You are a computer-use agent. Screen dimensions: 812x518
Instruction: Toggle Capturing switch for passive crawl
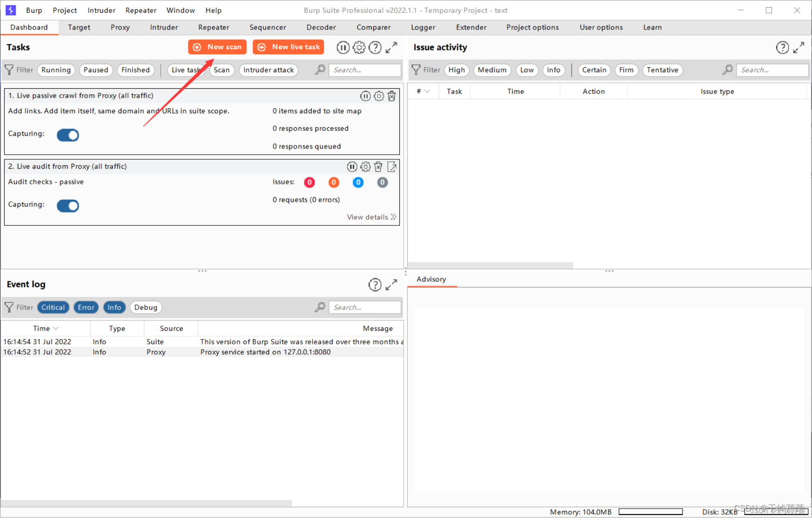(68, 135)
